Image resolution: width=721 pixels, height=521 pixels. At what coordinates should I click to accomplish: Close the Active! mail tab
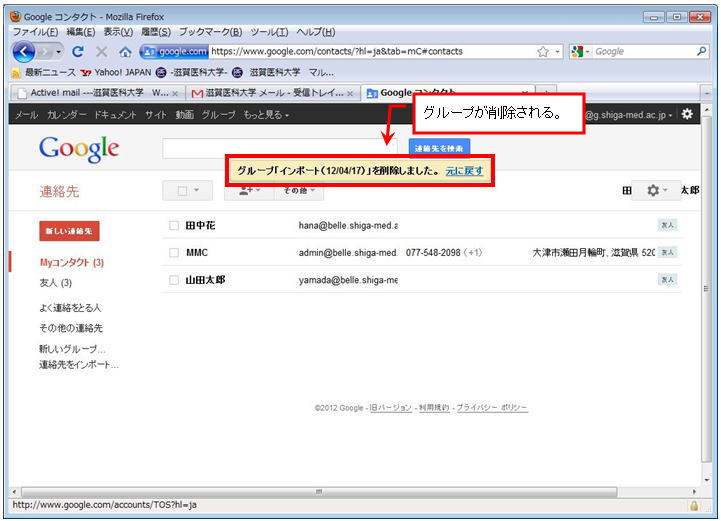point(175,93)
